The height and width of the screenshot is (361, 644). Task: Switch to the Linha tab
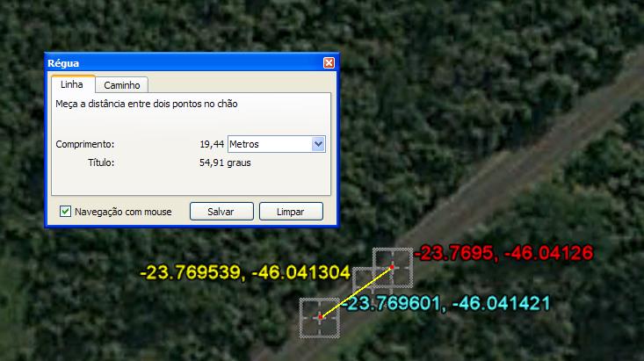(x=73, y=84)
